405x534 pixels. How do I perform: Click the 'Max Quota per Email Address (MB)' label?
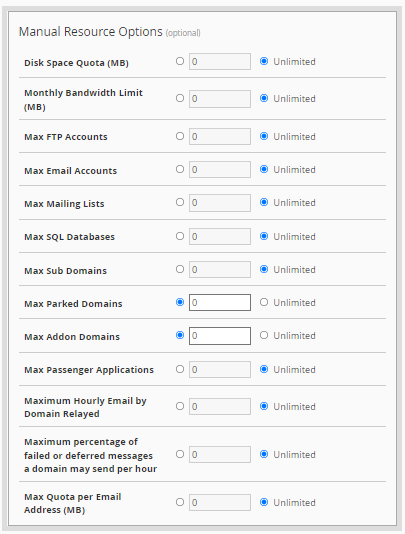click(73, 503)
